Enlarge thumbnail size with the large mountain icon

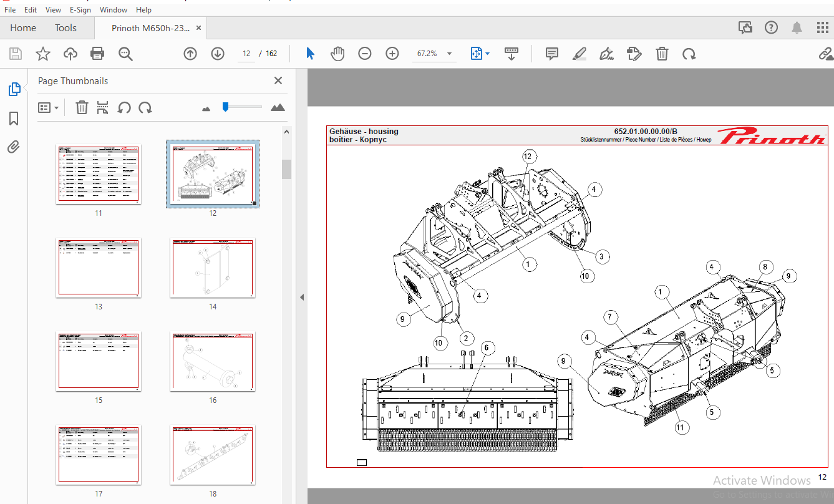pos(278,107)
